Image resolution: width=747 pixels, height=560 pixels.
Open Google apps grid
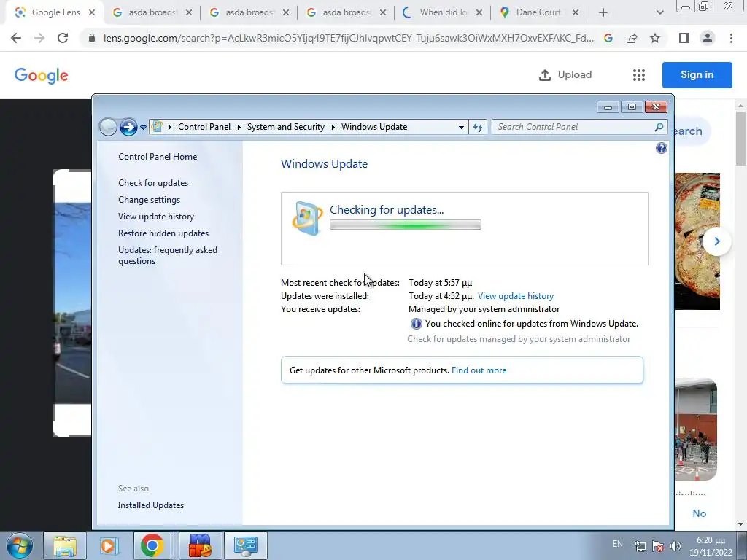tap(639, 75)
